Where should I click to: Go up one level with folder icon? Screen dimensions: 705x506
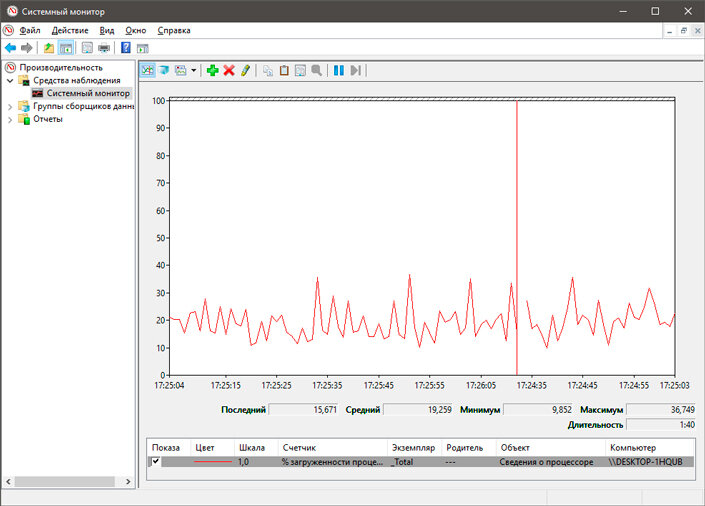(49, 47)
